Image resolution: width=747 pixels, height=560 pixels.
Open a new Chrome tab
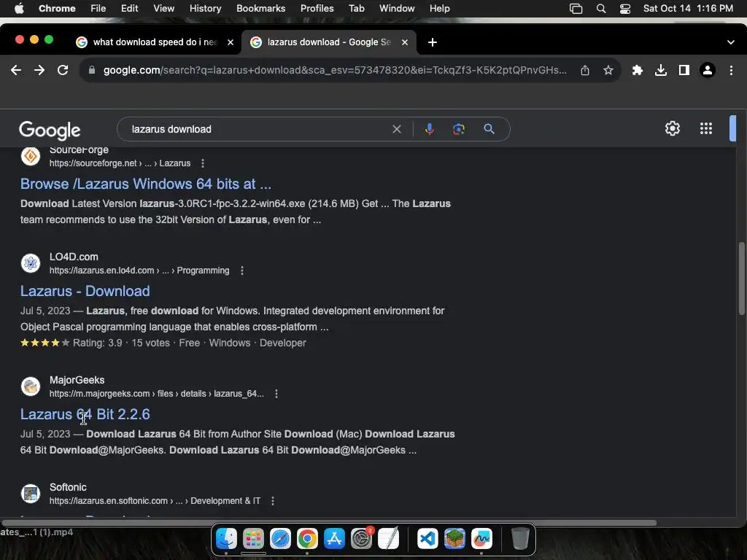tap(432, 42)
